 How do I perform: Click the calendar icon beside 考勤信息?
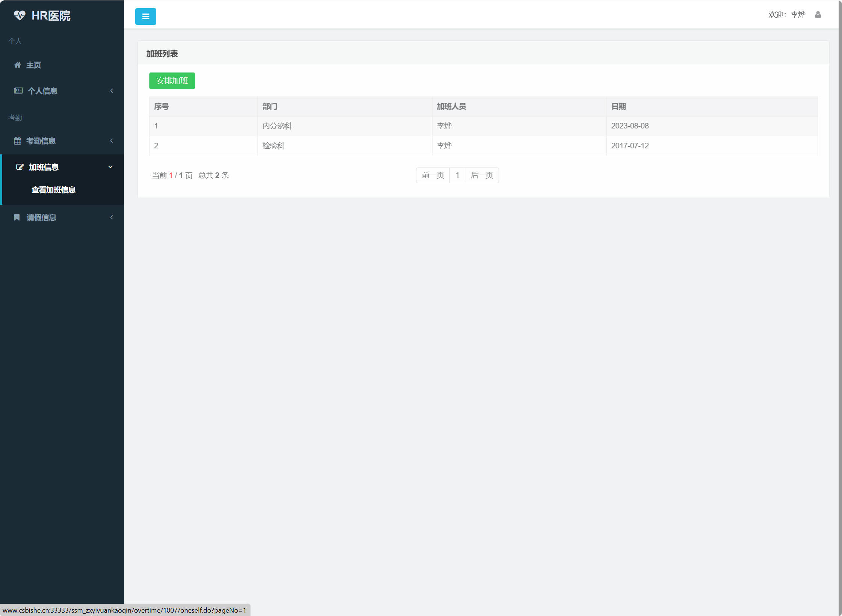[17, 141]
